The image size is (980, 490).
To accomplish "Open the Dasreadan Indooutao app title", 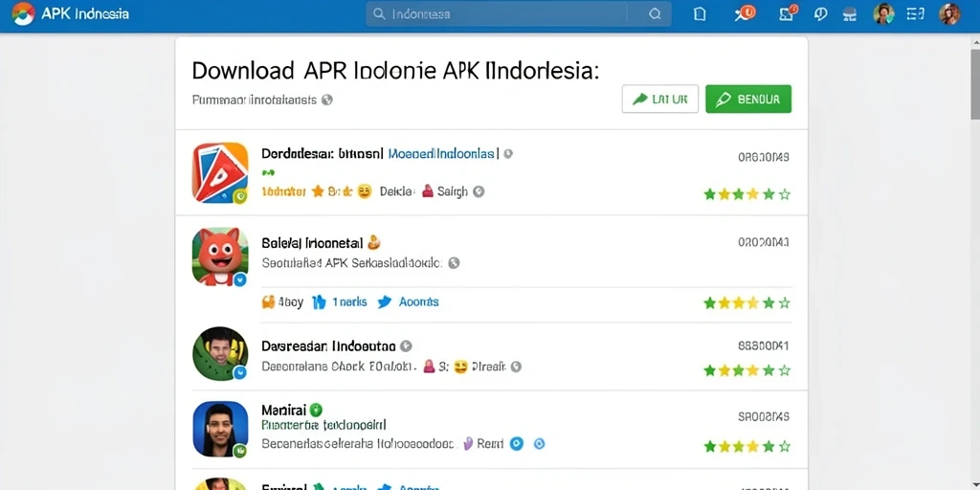I will [x=328, y=345].
